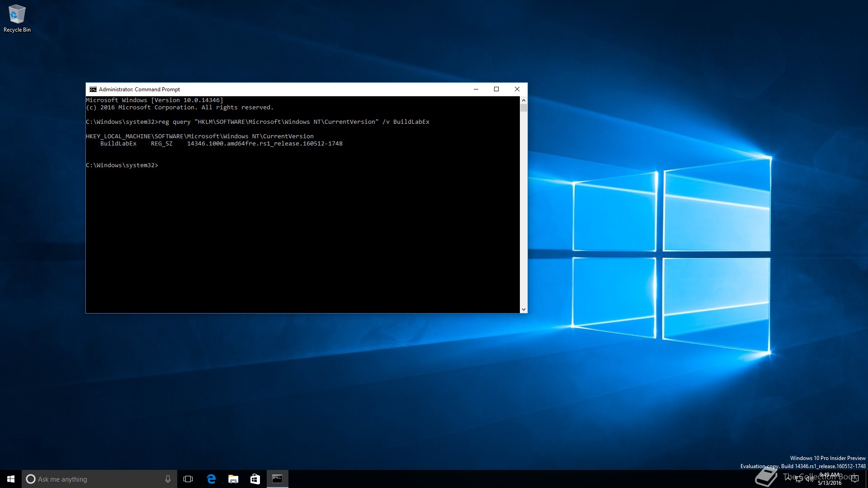This screenshot has width=868, height=488.
Task: Activate Cortana microphone voice input
Action: pos(168,479)
